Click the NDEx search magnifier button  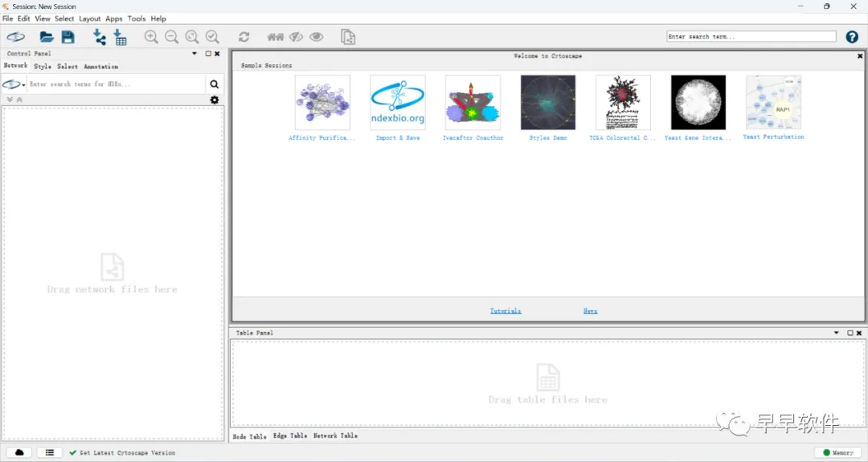(215, 84)
